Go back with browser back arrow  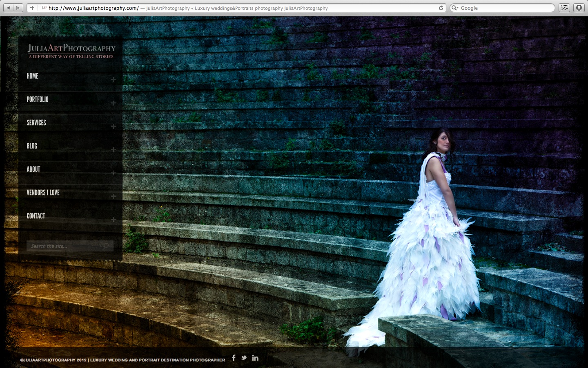8,8
